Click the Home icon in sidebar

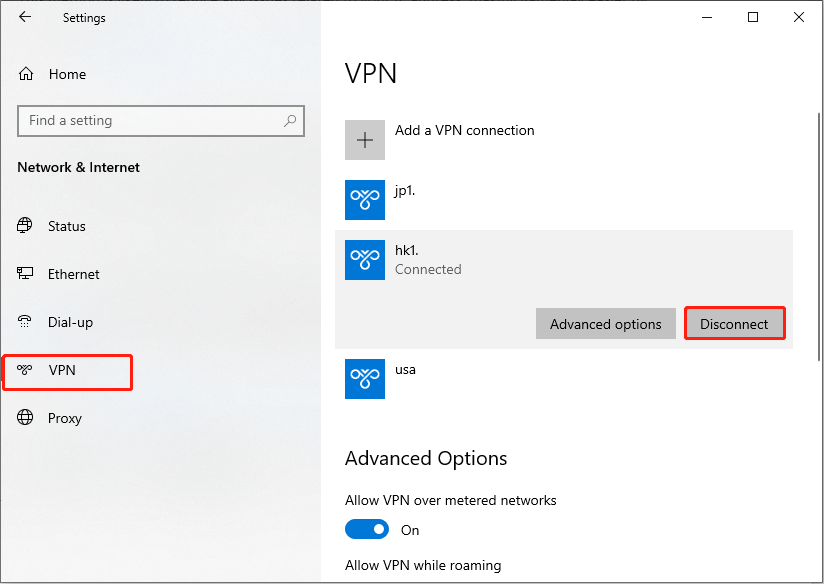pos(26,74)
